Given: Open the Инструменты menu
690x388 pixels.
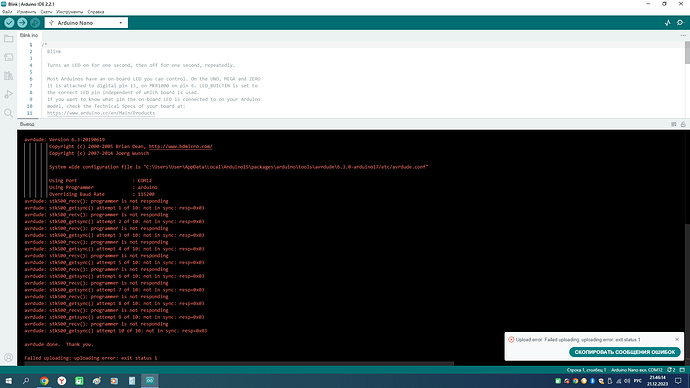Looking at the screenshot, I should tap(70, 12).
